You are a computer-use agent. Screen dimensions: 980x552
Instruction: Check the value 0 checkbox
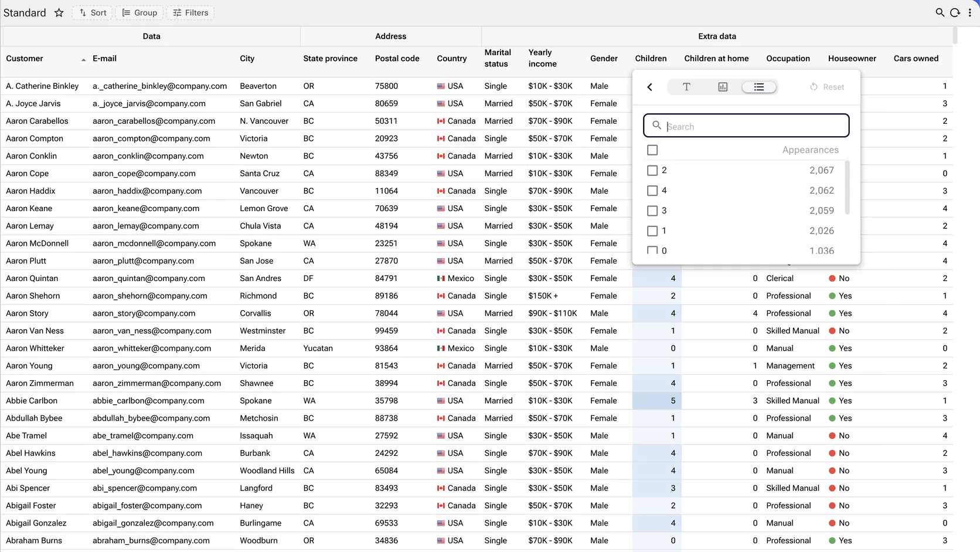click(x=652, y=250)
